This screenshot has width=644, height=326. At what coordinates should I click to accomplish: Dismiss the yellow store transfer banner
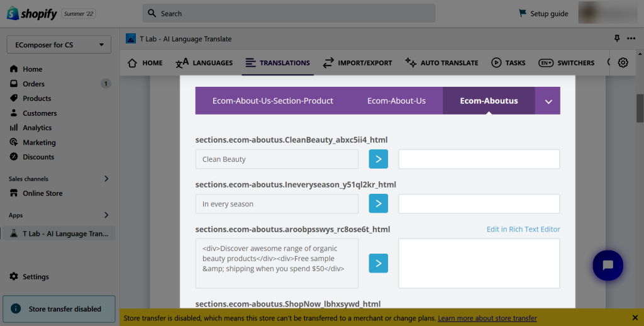click(x=635, y=318)
